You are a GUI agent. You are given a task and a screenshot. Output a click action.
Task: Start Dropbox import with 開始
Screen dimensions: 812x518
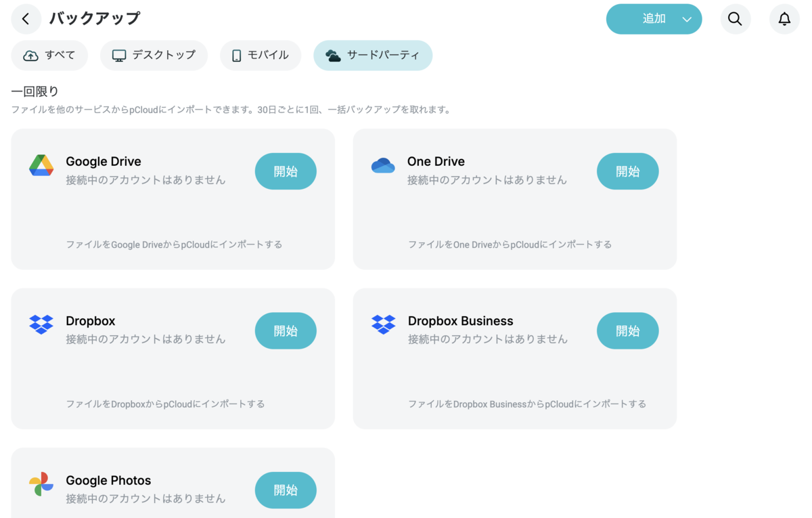[286, 330]
